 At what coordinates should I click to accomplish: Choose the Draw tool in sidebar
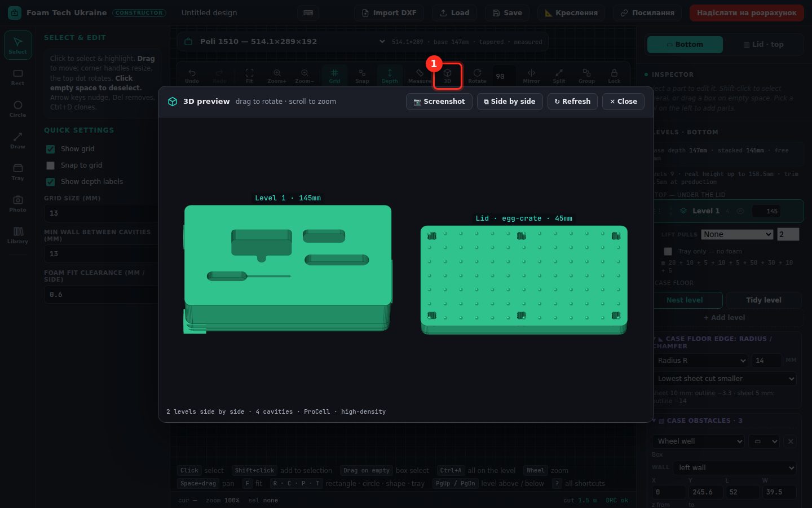click(17, 141)
